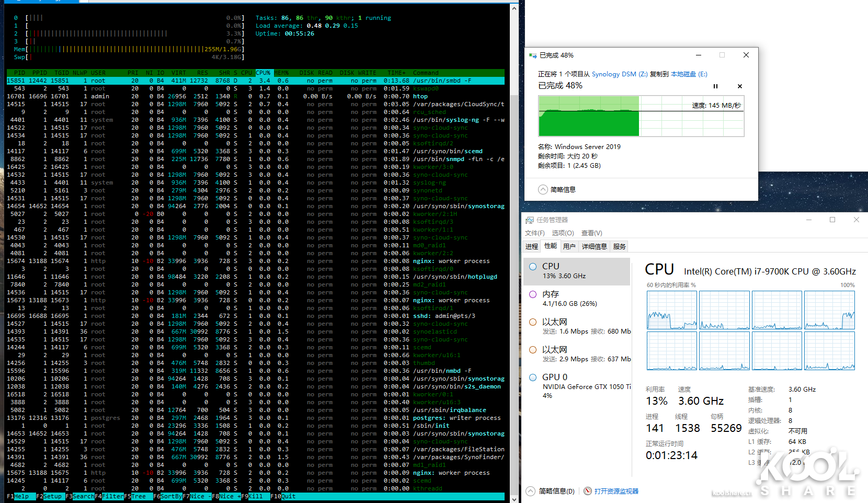Click F8 Nice + in htop

[226, 496]
